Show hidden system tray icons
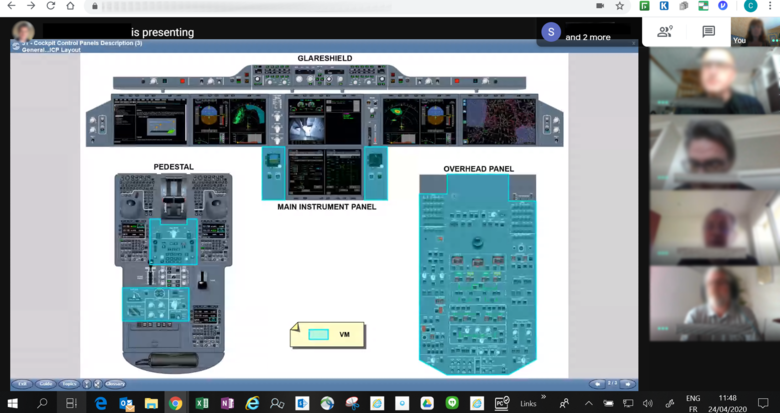The image size is (780, 413). point(588,404)
